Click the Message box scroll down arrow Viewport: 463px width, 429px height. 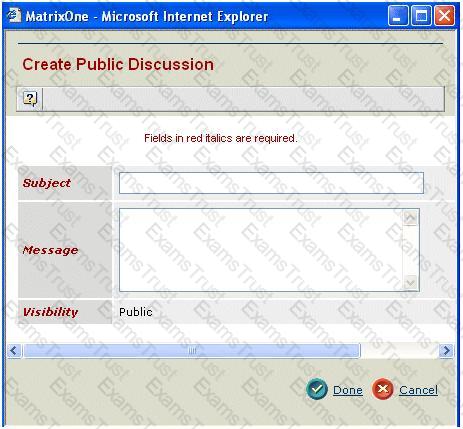point(410,283)
